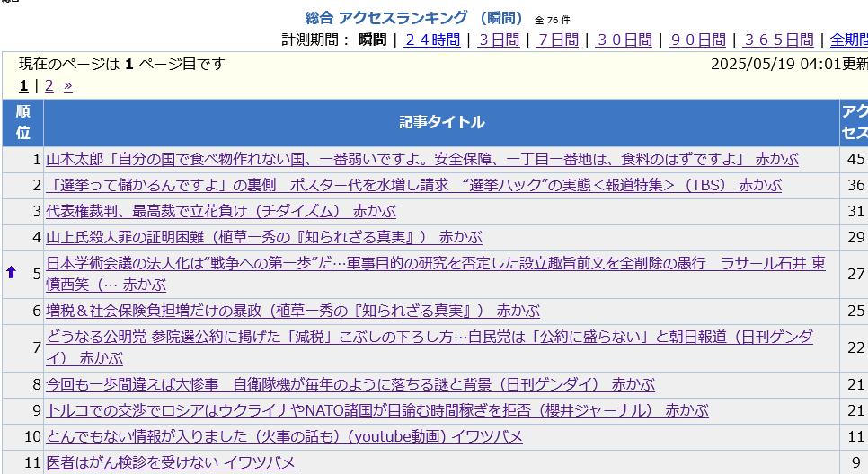This screenshot has width=868, height=474.
Task: Click the 全 76 件 count text
Action: [x=552, y=20]
